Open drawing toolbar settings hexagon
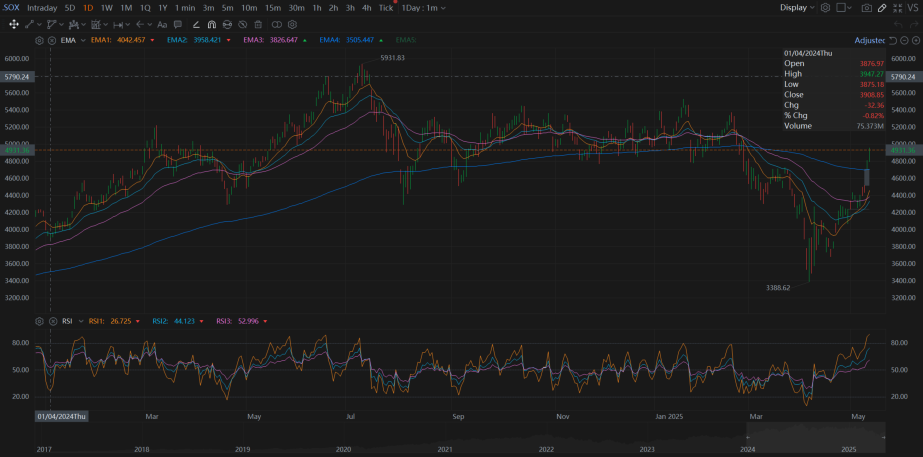The height and width of the screenshot is (457, 923). click(292, 24)
